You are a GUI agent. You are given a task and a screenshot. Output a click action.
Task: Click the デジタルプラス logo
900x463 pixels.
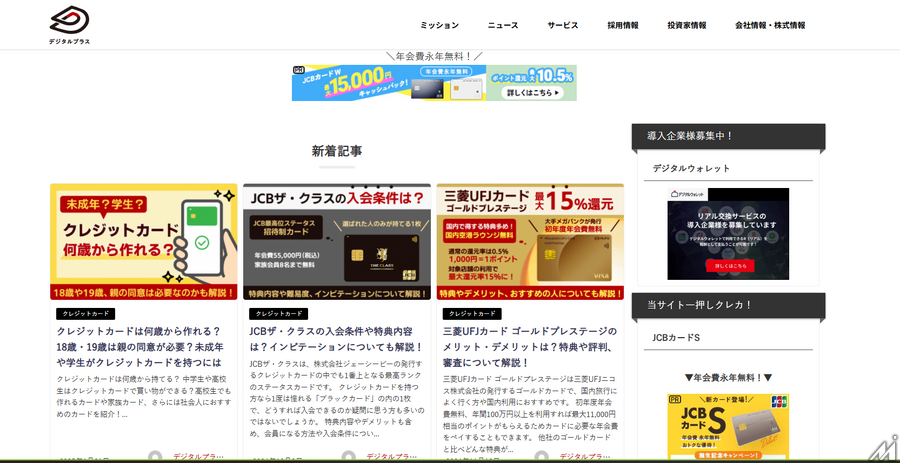[69, 25]
